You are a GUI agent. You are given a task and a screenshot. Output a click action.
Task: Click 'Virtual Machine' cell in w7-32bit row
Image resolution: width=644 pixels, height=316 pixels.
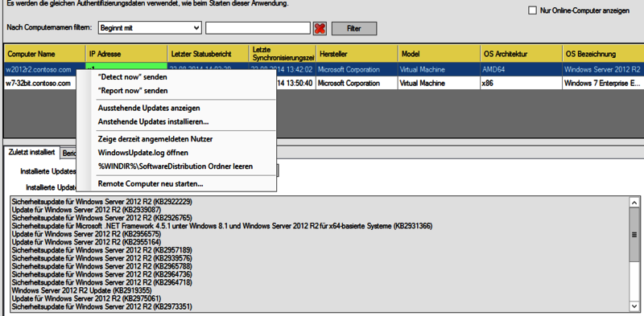click(x=439, y=83)
